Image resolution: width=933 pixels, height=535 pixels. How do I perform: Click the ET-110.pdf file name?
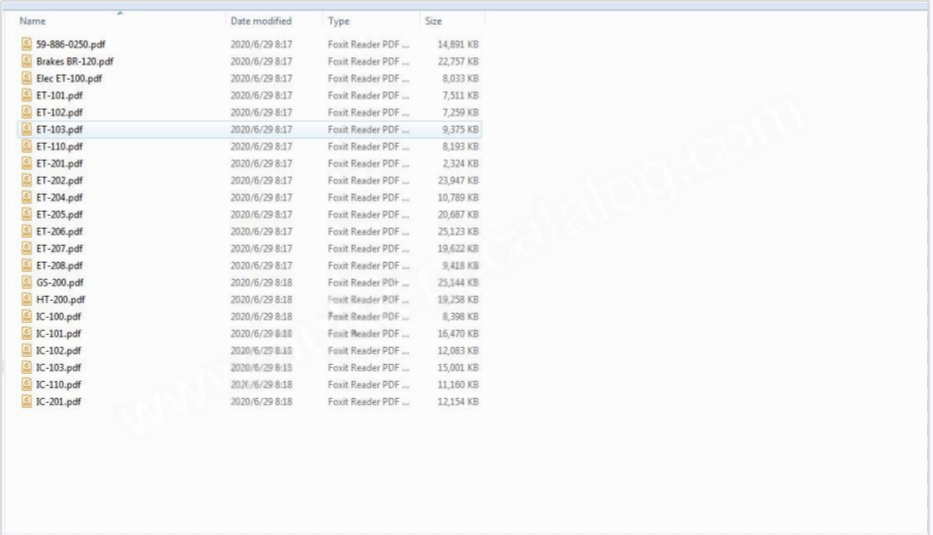coord(59,146)
